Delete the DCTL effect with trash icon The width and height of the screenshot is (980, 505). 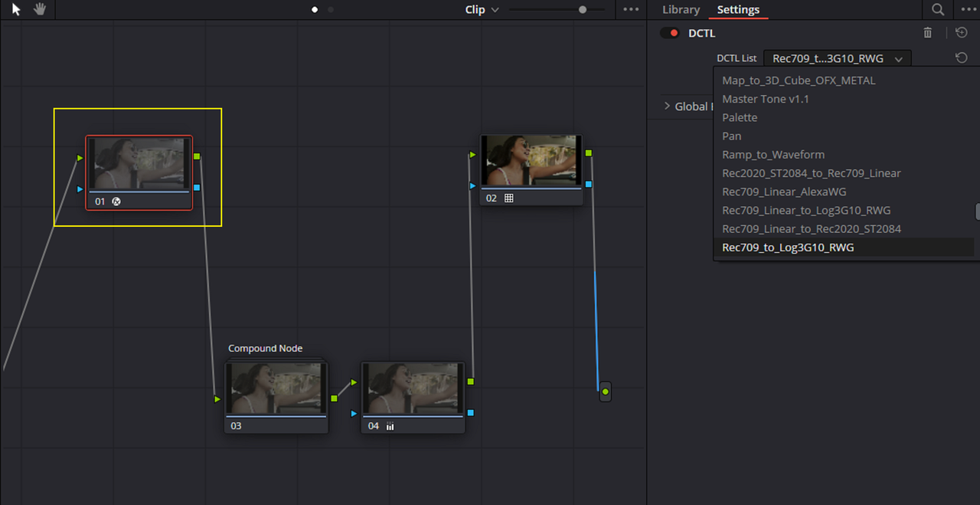[928, 33]
